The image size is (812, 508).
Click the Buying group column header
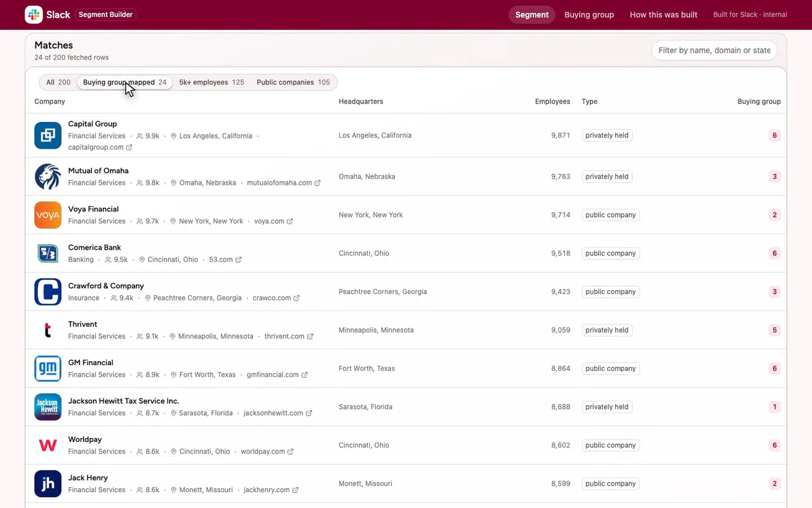click(x=759, y=102)
